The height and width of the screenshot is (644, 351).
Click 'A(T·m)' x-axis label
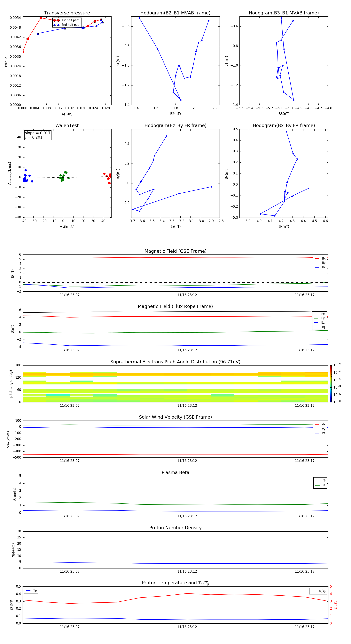pos(67,114)
